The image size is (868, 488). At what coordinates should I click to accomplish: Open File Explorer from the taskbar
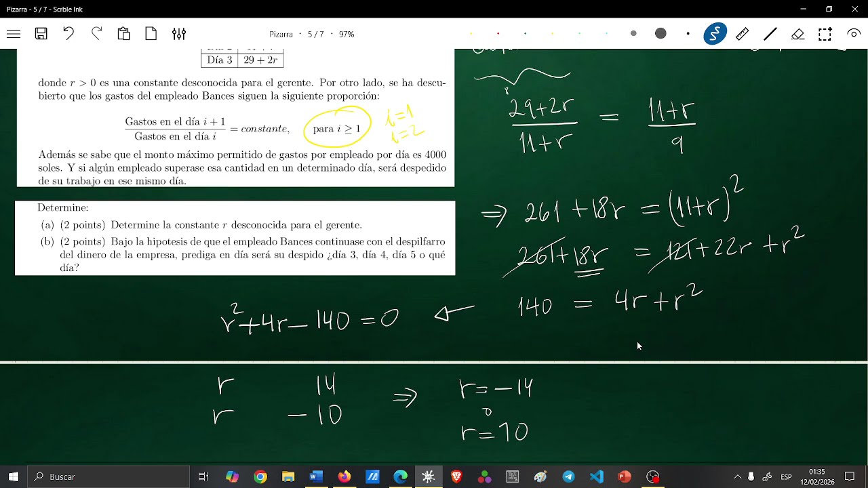pyautogui.click(x=288, y=476)
